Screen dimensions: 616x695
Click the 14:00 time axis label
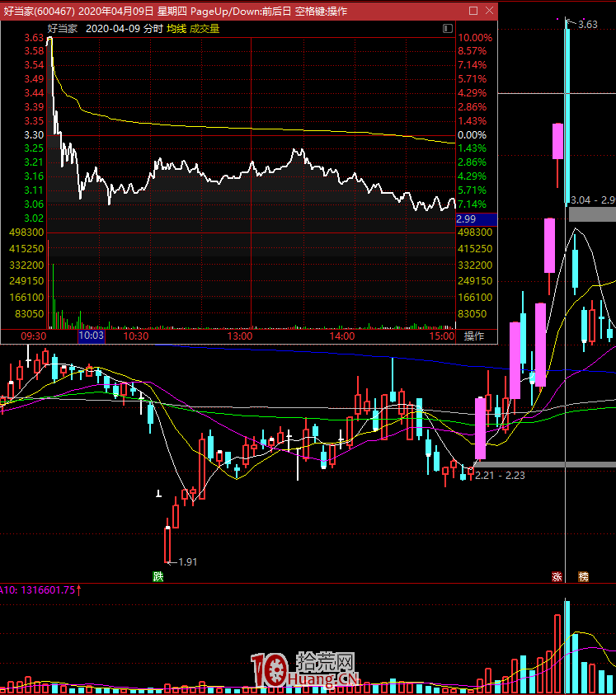342,336
